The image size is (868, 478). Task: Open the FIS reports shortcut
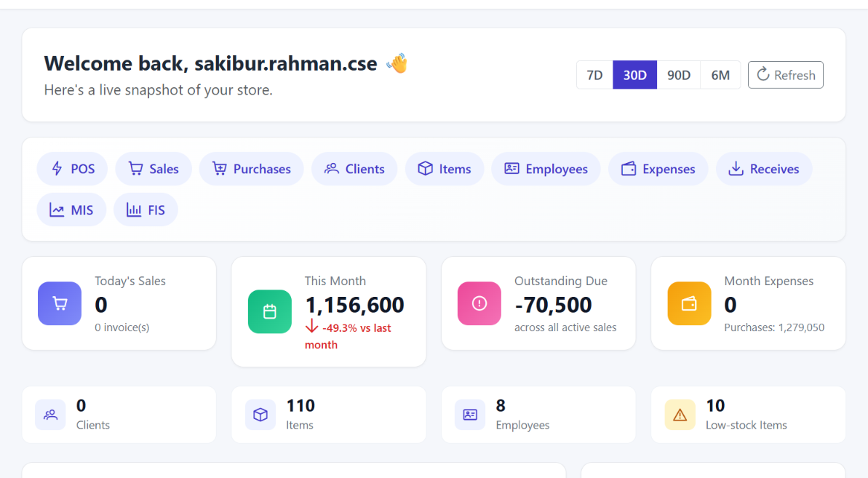[x=146, y=210]
